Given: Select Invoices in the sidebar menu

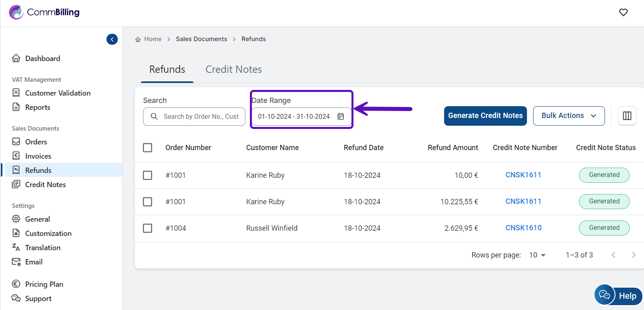Looking at the screenshot, I should coord(38,156).
